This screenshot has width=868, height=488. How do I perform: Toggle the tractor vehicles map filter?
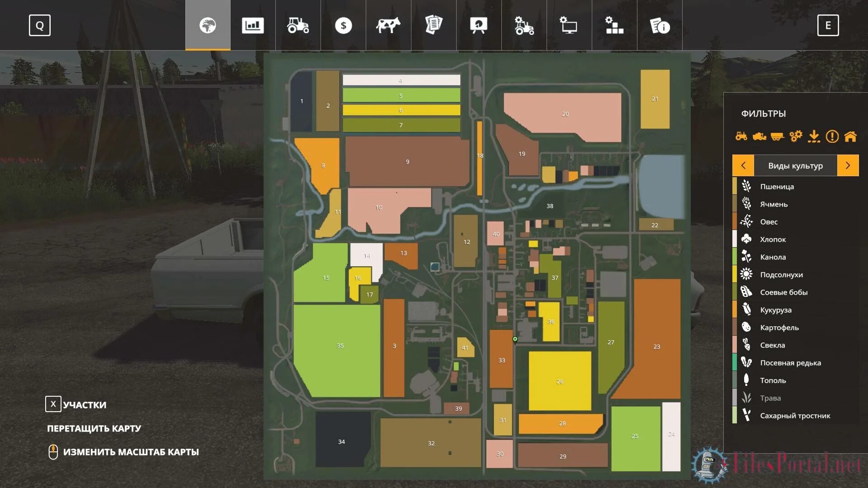(741, 136)
